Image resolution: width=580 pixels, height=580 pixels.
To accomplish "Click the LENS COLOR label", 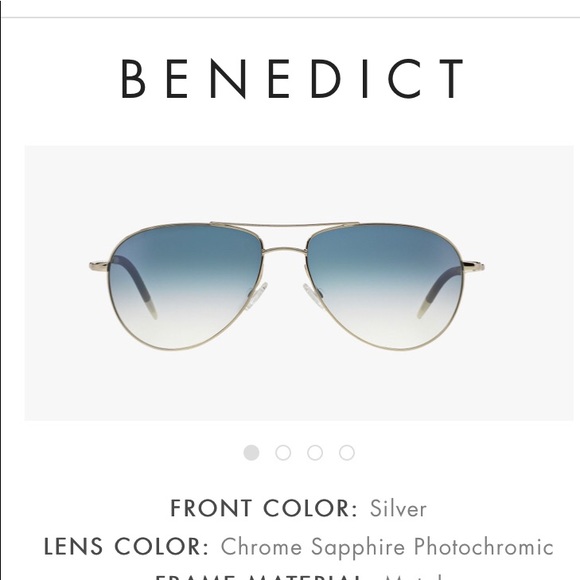I will click(x=127, y=546).
